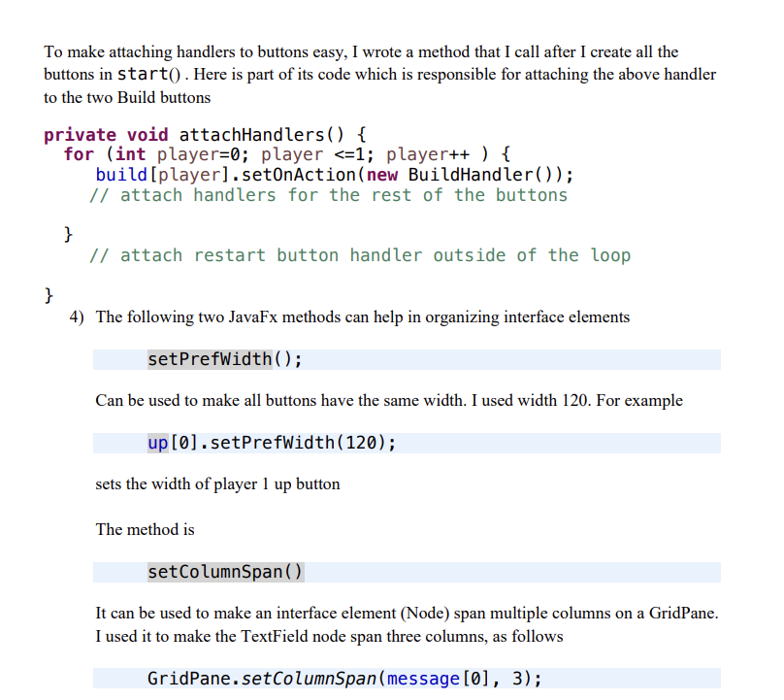Click the closing brace ending attachHandlers method
This screenshot has height=700, width=784.
49,294
